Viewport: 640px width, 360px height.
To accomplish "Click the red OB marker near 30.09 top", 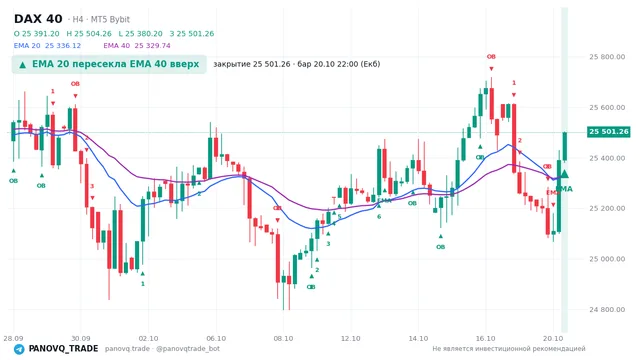I will click(x=75, y=84).
